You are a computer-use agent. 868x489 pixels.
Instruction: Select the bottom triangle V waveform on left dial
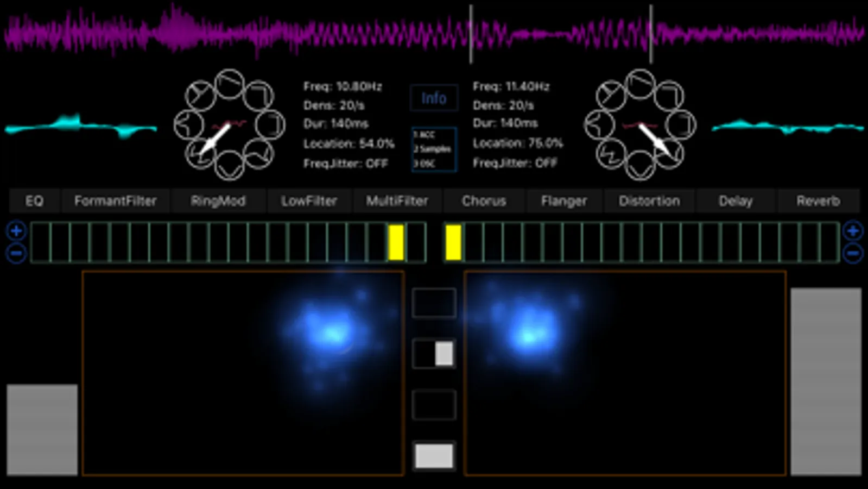tap(230, 165)
